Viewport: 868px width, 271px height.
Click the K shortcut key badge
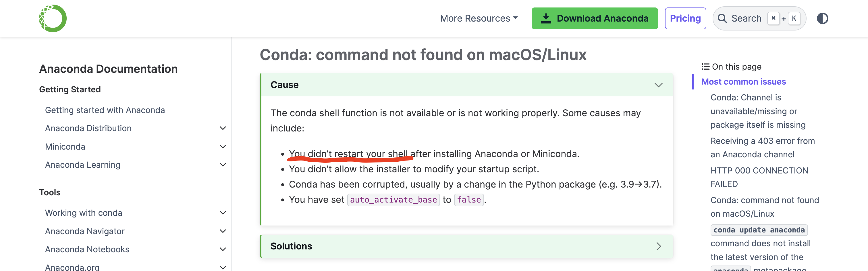point(794,18)
